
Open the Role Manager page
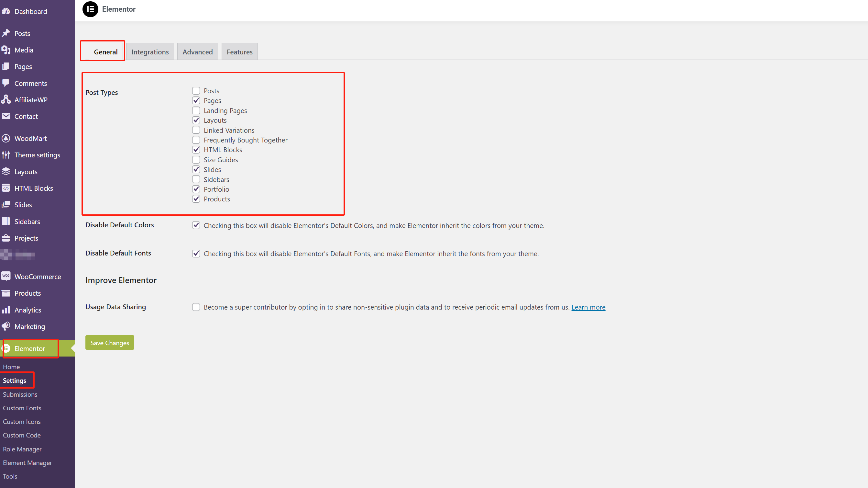(x=22, y=449)
